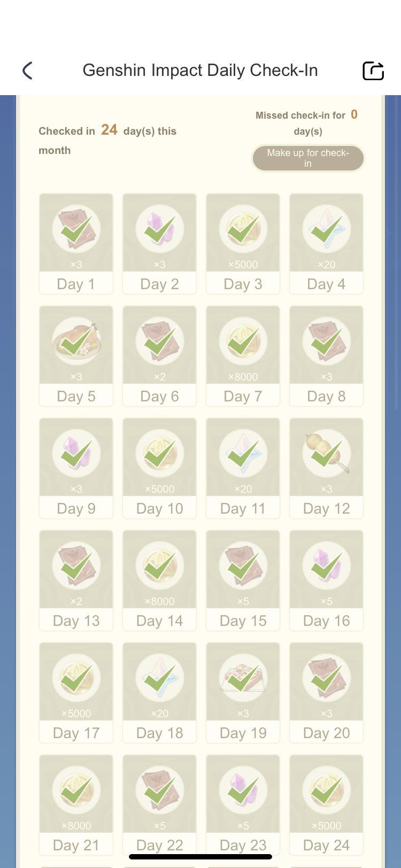Image resolution: width=401 pixels, height=868 pixels.
Task: Tap the Day 15 ×5 reward card
Action: (x=243, y=580)
